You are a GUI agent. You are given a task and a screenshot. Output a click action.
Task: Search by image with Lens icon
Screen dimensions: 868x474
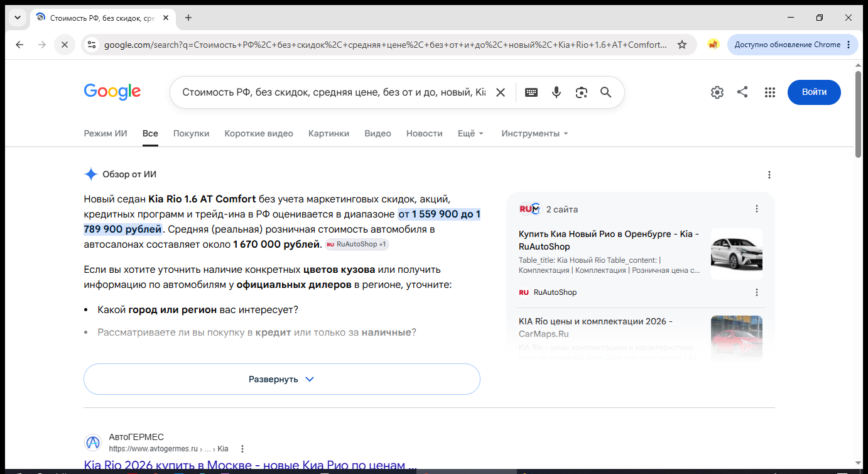coord(582,92)
